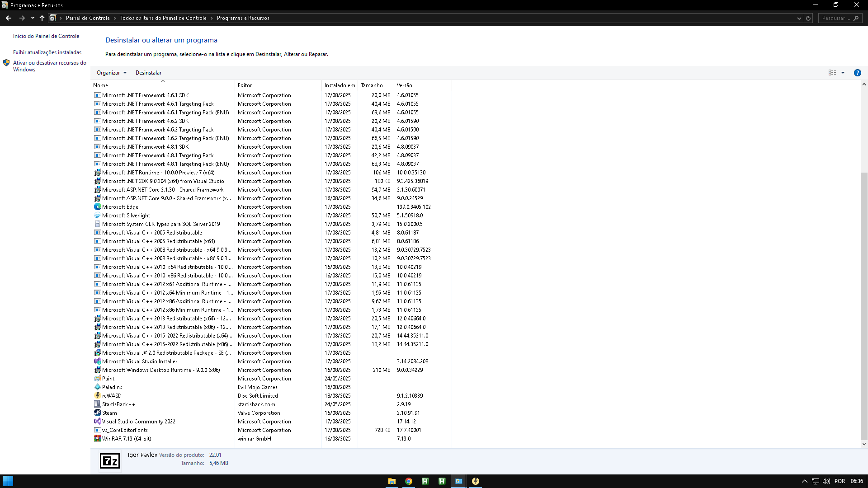Click the network icon in system tray
This screenshot has height=488, width=868.
[x=816, y=481]
